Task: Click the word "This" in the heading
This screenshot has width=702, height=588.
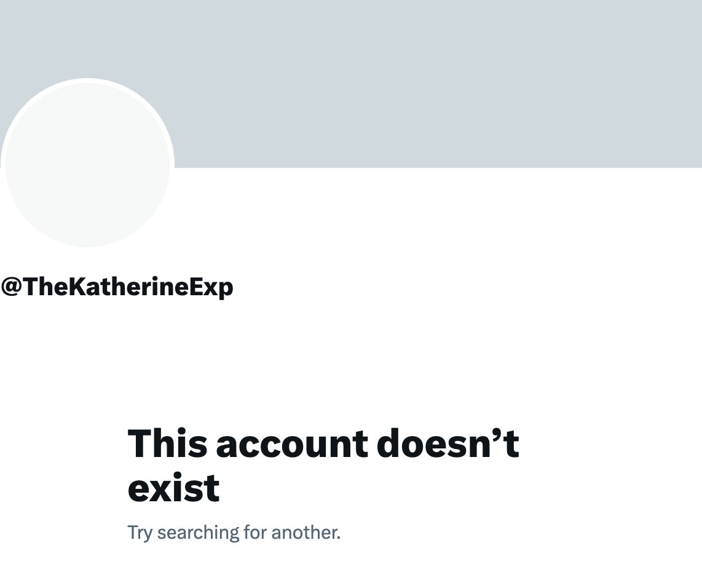Action: (167, 443)
